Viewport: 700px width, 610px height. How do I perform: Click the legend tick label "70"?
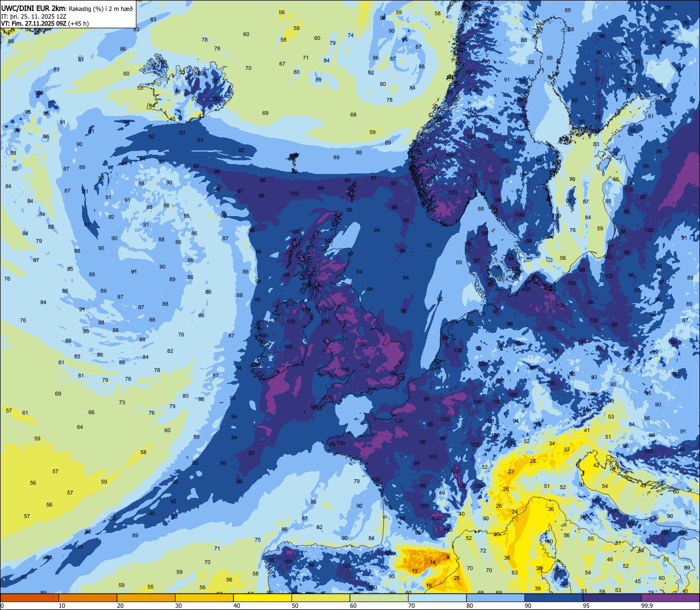click(x=411, y=606)
